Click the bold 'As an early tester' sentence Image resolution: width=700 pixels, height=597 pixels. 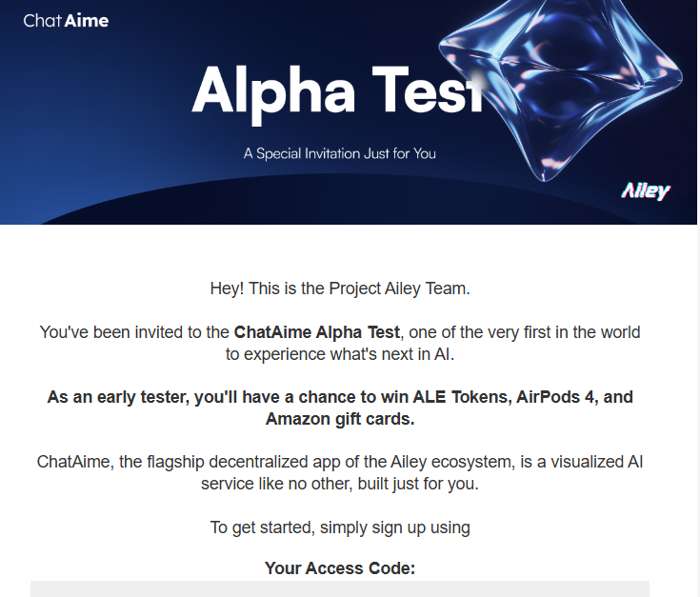pyautogui.click(x=340, y=408)
